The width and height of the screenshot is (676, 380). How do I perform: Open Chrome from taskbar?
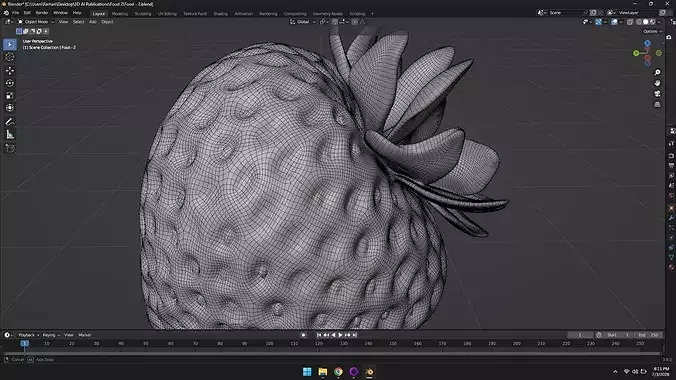coord(338,372)
